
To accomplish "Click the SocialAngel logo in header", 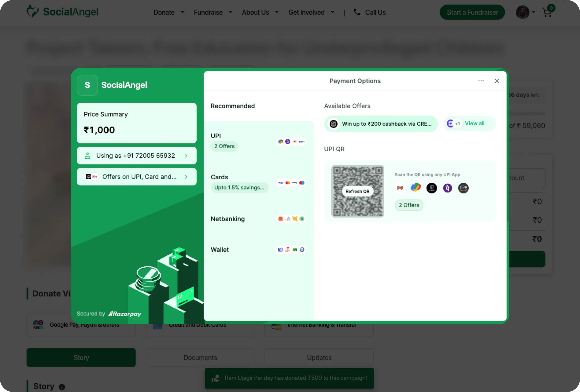I will [62, 12].
